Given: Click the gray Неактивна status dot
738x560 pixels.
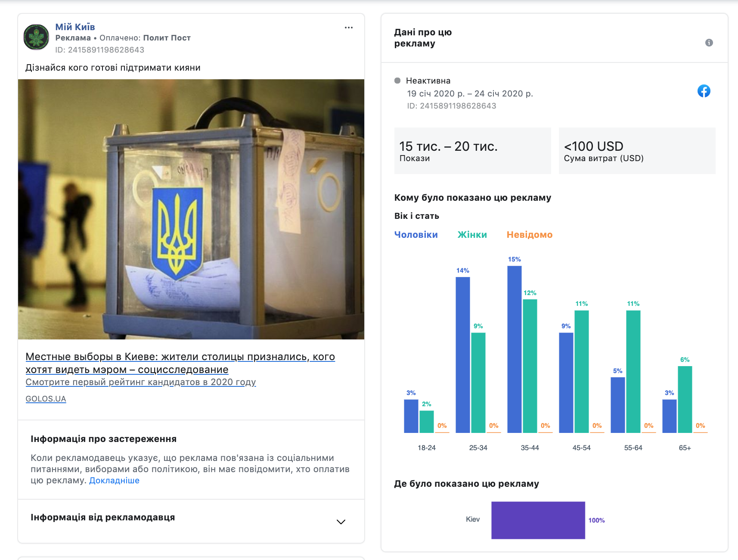Looking at the screenshot, I should point(397,81).
